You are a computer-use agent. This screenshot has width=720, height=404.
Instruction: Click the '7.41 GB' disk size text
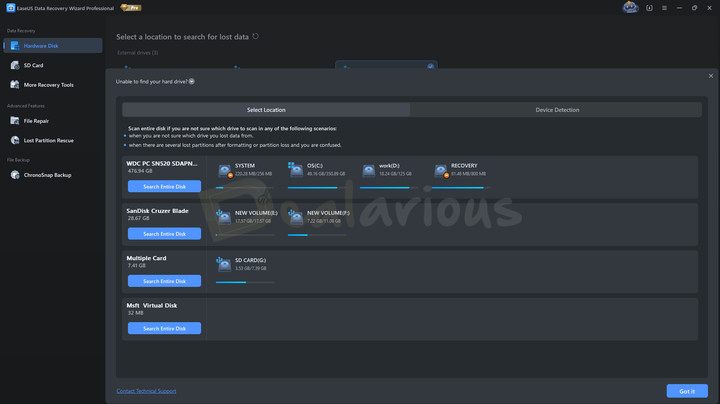click(137, 266)
